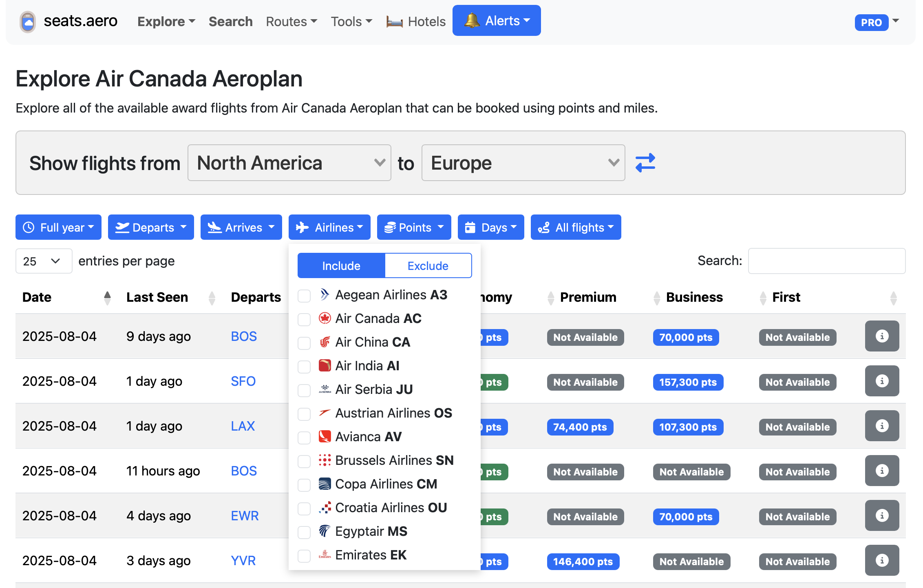Open the SFO airport link

coord(243,381)
